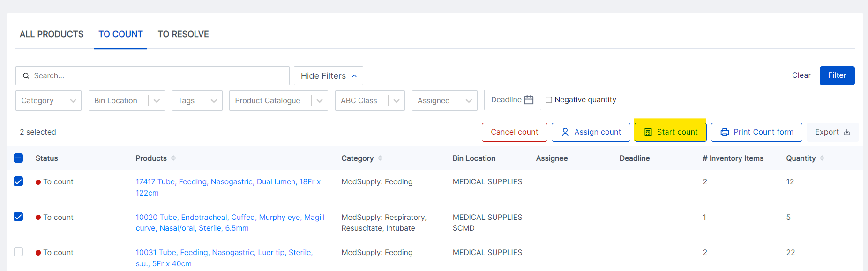Switch to the TO RESOLVE tab
This screenshot has height=271, width=868.
click(183, 34)
